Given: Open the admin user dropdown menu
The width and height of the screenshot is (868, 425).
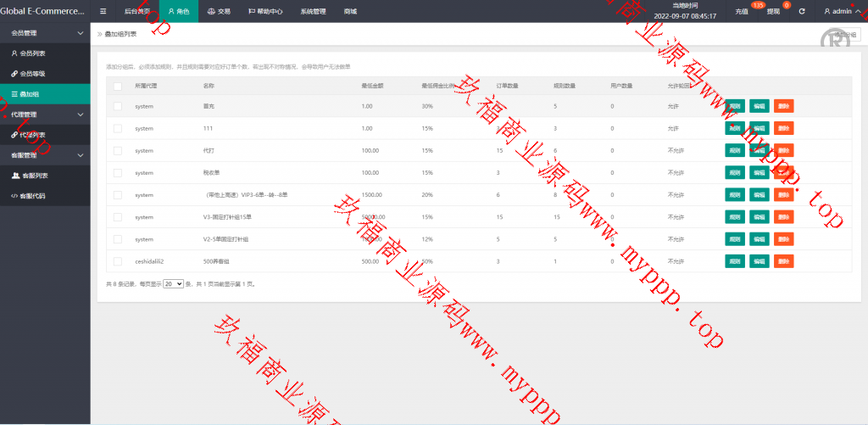Looking at the screenshot, I should click(842, 11).
